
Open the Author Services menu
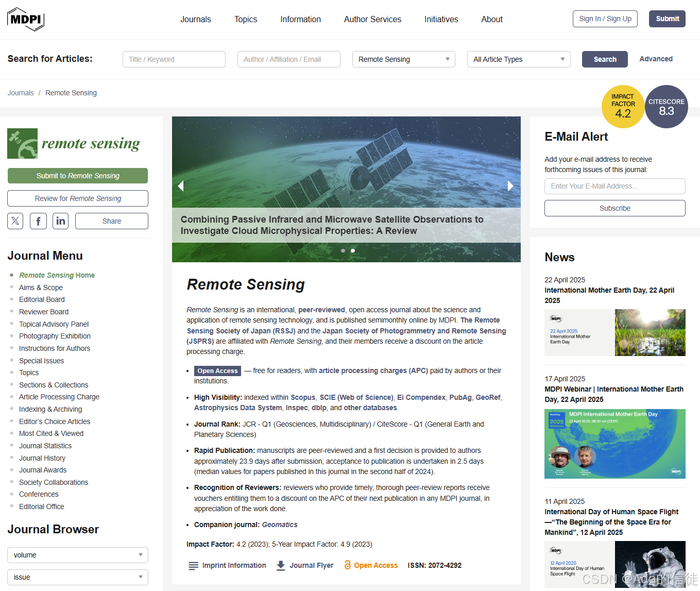[x=372, y=19]
